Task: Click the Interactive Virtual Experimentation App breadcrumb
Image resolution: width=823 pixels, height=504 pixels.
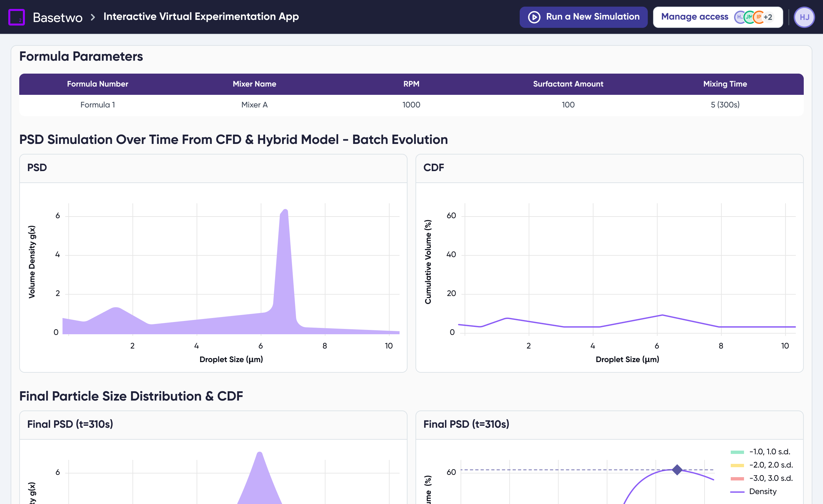Action: pyautogui.click(x=201, y=16)
